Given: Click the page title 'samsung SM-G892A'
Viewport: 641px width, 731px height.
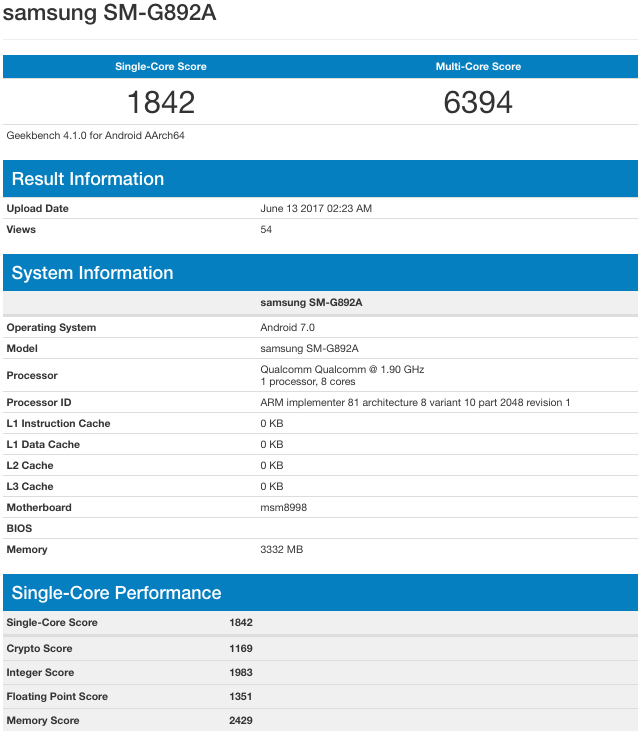Looking at the screenshot, I should (110, 13).
